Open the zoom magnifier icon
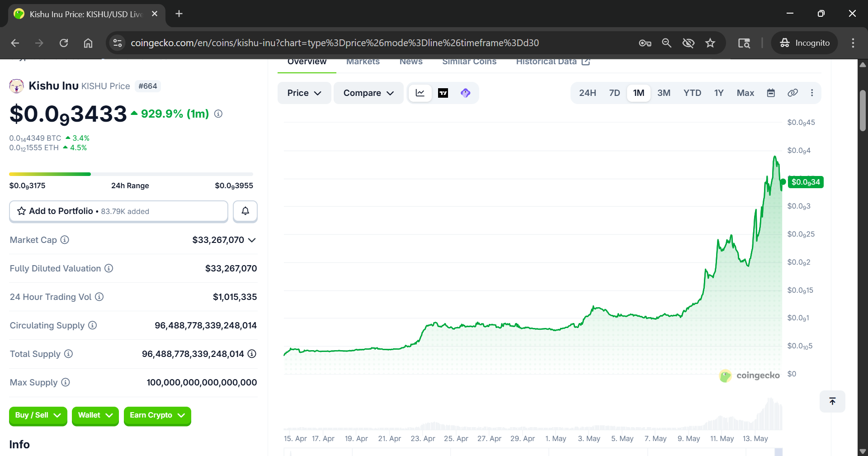Viewport: 868px width, 456px height. (667, 43)
